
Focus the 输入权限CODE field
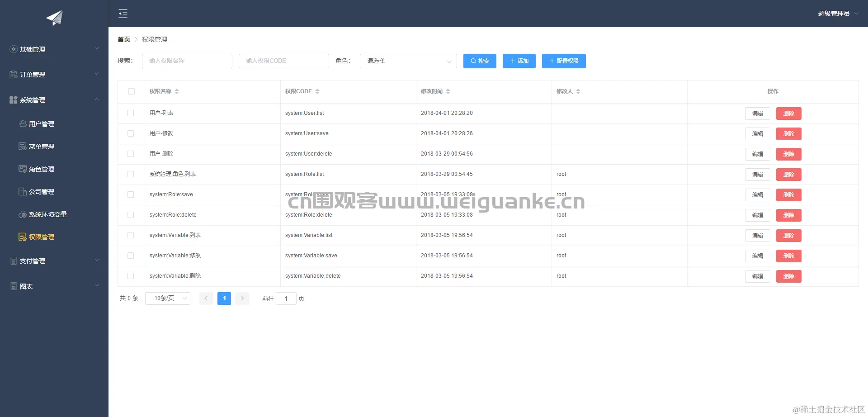tap(284, 61)
